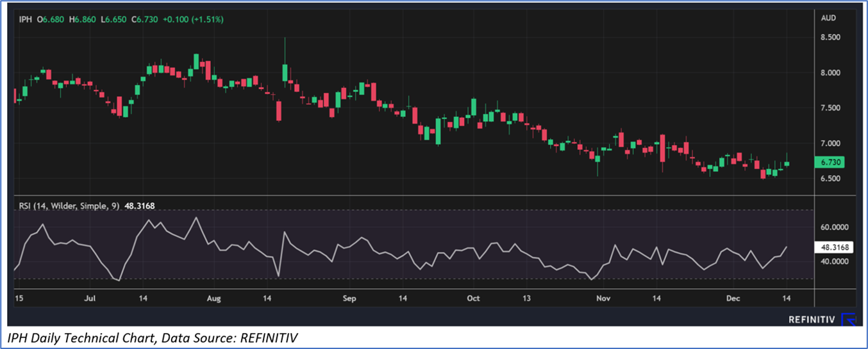Click the IPH ticker symbol label
The height and width of the screenshot is (349, 868).
pos(25,20)
